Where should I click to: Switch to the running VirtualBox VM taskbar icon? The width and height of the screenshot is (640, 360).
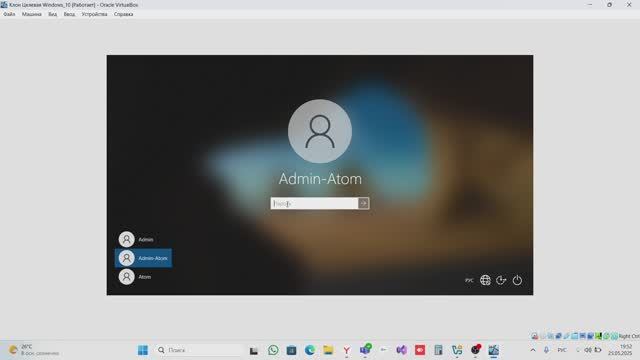pyautogui.click(x=493, y=350)
